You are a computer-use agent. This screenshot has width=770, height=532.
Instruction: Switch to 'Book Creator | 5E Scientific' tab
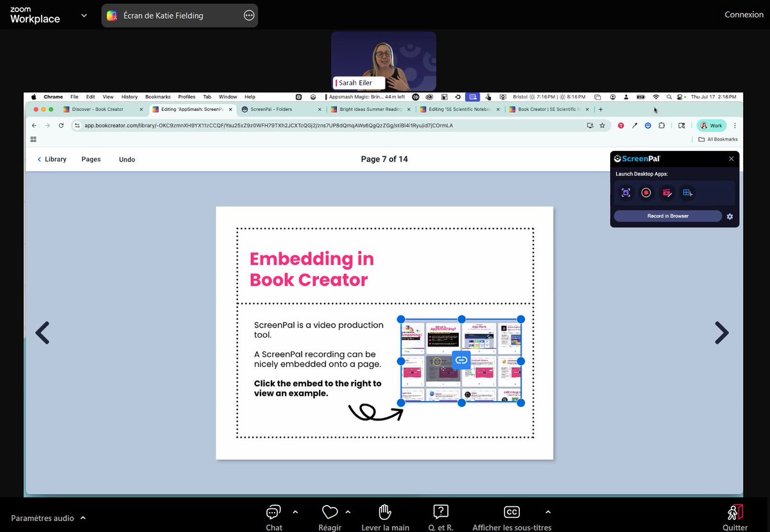click(547, 109)
